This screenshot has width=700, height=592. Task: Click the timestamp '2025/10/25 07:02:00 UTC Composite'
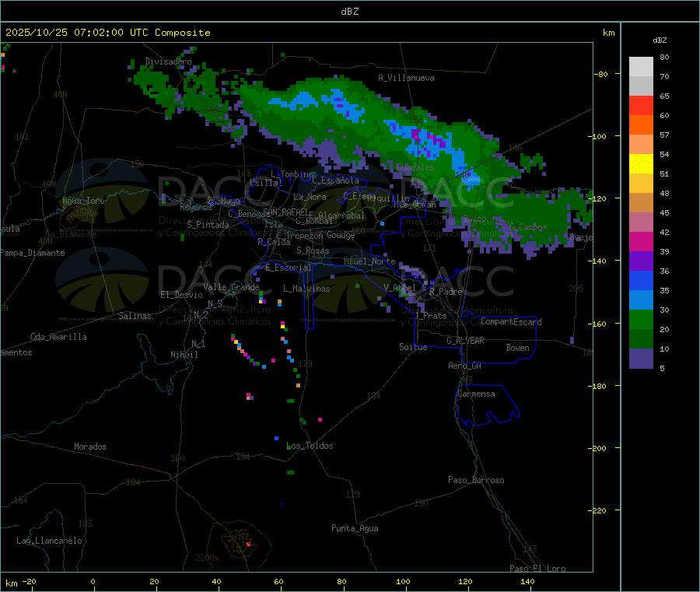[107, 33]
